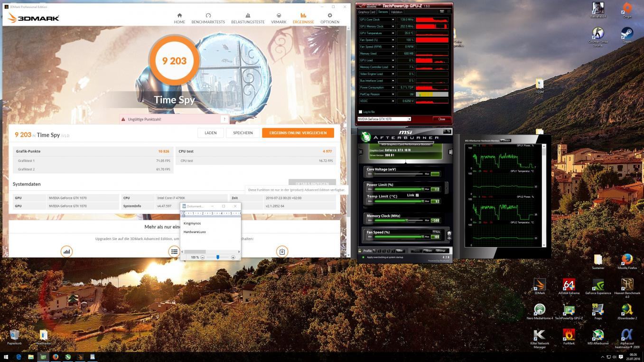This screenshot has width=644, height=362.
Task: Click LADEN button in 3DMark
Action: pyautogui.click(x=211, y=133)
